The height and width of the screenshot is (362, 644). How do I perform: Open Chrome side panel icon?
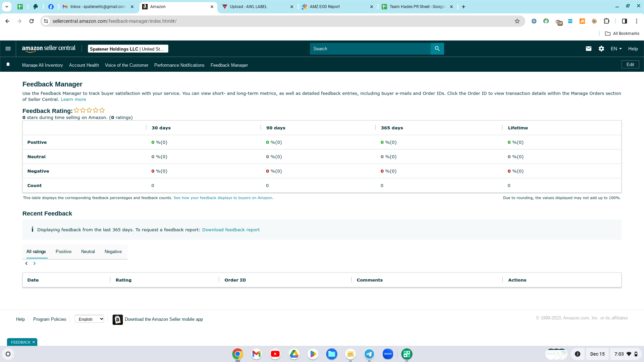[x=624, y=21]
